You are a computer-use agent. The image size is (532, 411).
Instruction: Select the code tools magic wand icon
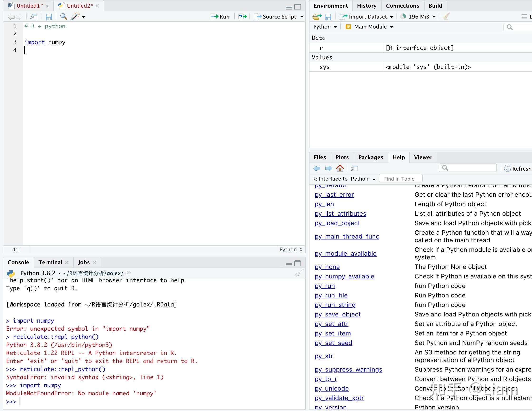click(76, 16)
